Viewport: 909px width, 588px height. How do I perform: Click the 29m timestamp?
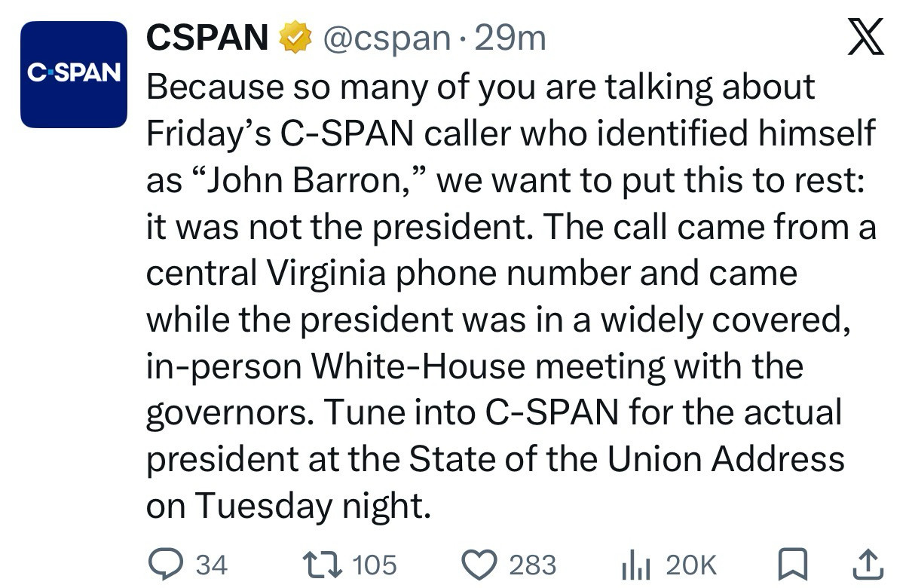511,38
